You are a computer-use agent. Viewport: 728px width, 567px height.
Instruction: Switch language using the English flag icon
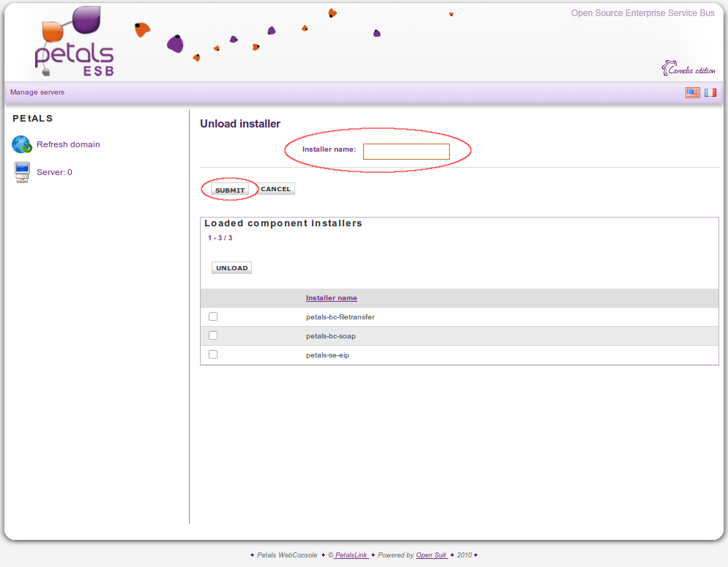(x=692, y=93)
